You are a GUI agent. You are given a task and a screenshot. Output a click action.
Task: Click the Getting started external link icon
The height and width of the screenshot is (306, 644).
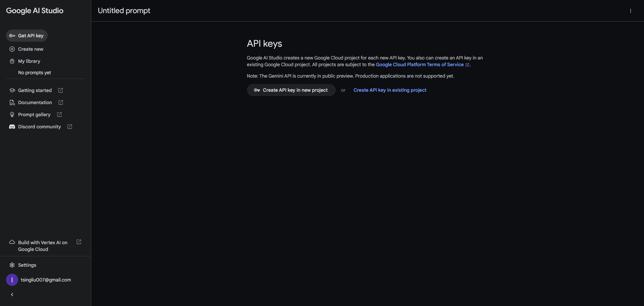60,90
